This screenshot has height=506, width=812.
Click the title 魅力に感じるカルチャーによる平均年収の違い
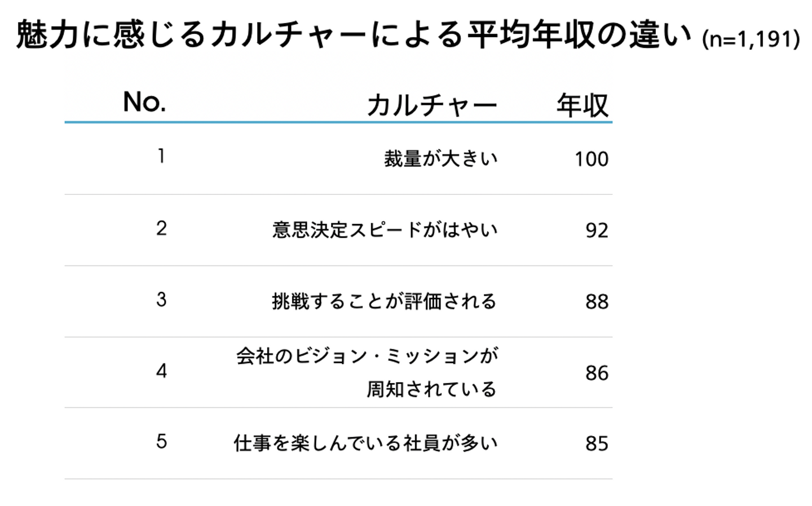354,35
